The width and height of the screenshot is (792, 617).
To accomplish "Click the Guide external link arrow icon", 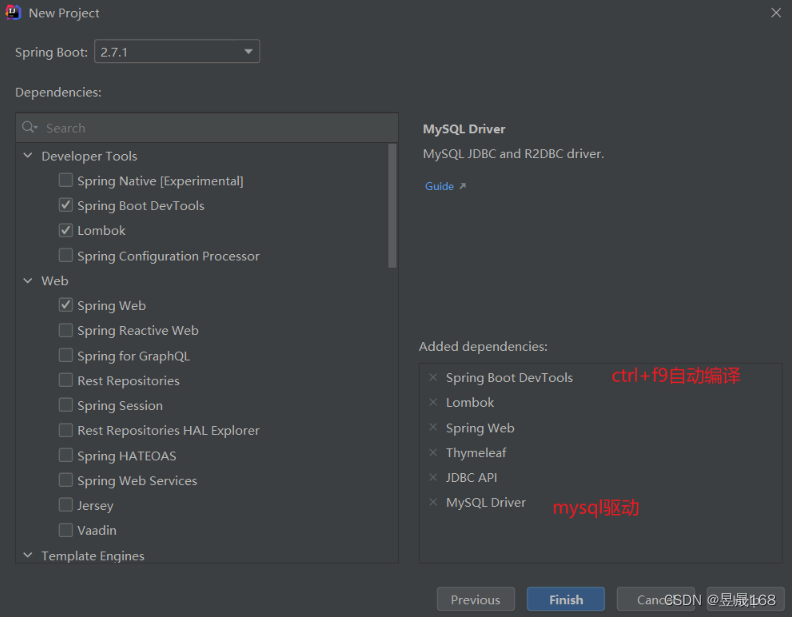I will click(462, 186).
